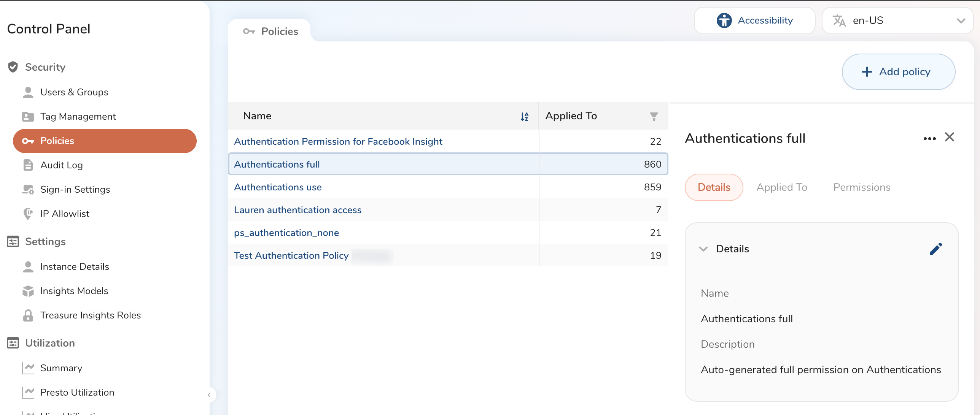980x415 pixels.
Task: Switch to the Permissions tab
Action: tap(861, 187)
